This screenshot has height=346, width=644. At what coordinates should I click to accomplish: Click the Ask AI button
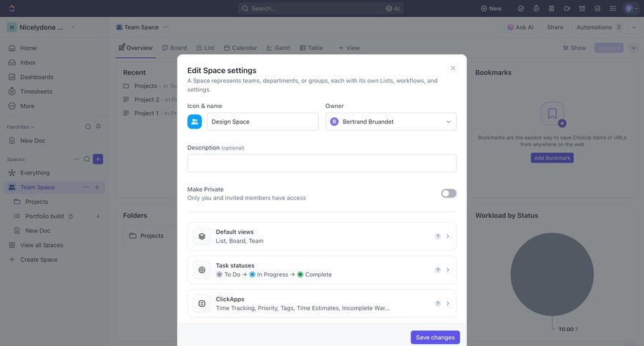click(520, 27)
